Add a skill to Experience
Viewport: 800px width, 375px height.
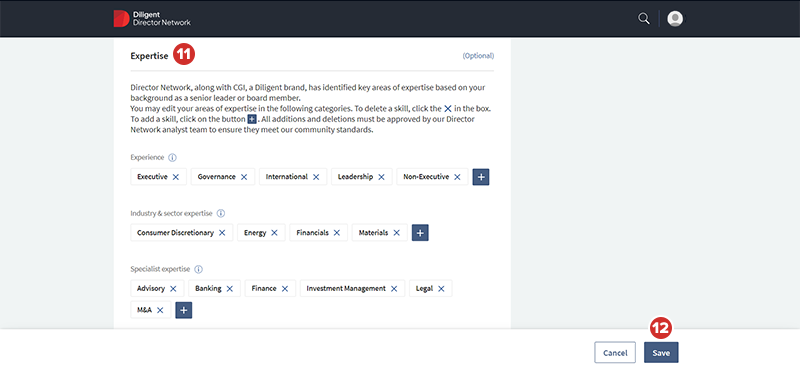481,177
